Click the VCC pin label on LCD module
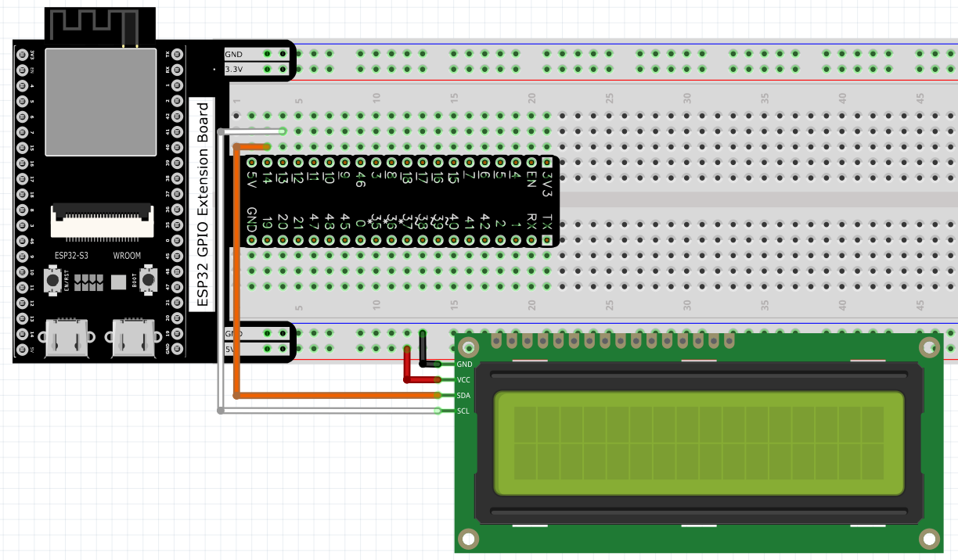958x560 pixels. [463, 380]
